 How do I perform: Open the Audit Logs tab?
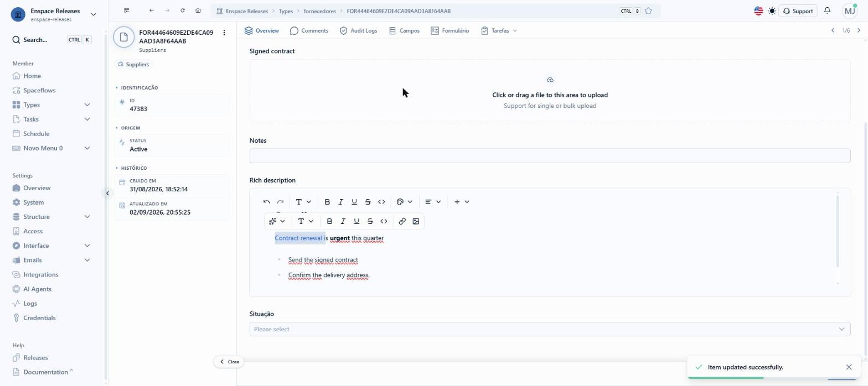click(358, 30)
